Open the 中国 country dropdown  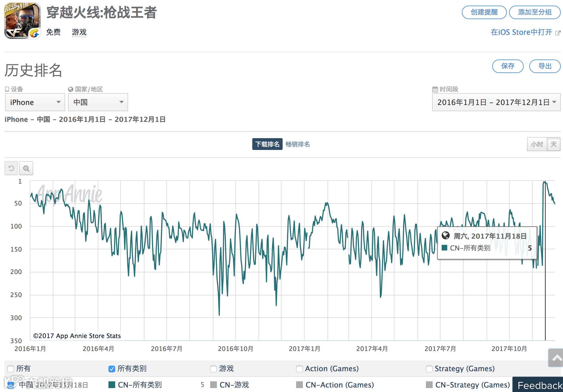98,102
